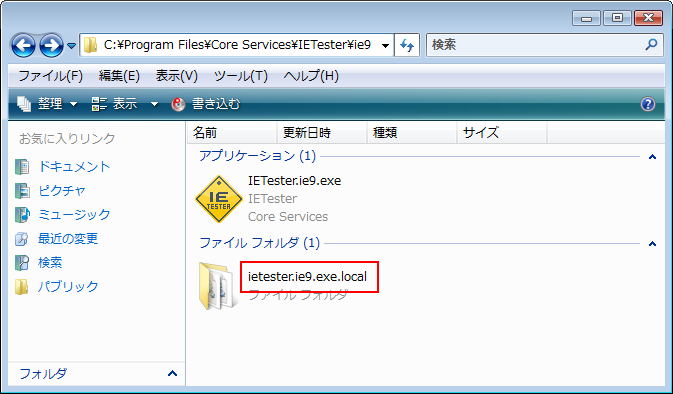673x394 pixels.
Task: Click the フォルダ pane label
Action: [x=43, y=373]
